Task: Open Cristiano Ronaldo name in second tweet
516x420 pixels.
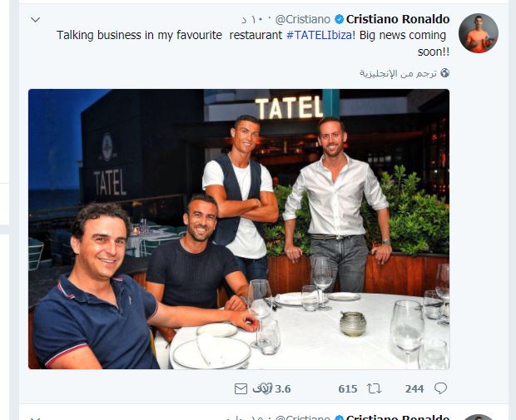Action: click(398, 417)
